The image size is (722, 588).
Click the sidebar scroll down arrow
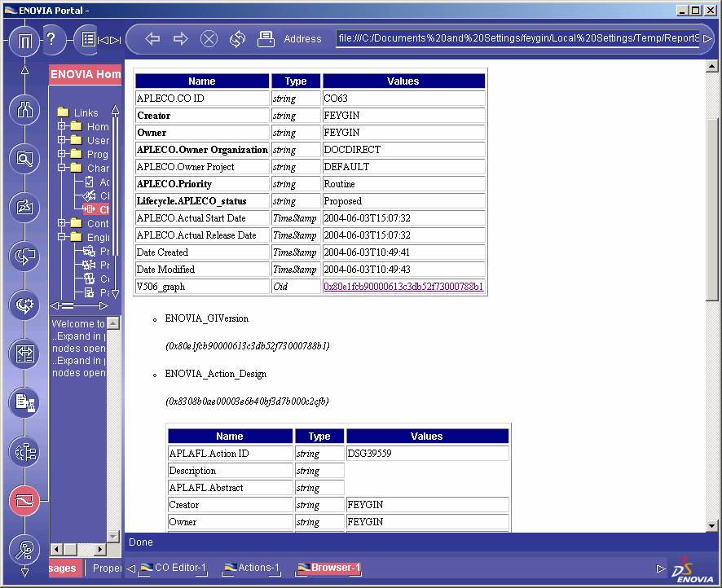25,572
